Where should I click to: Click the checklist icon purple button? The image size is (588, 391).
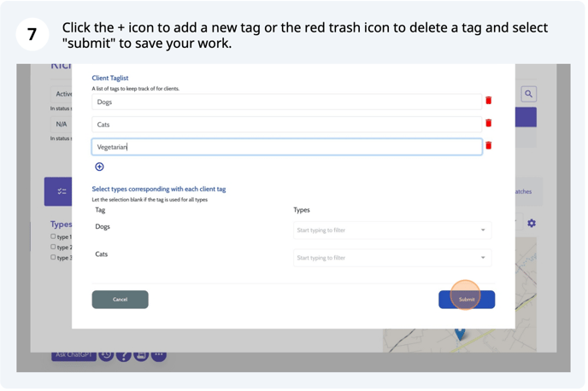[x=58, y=191]
